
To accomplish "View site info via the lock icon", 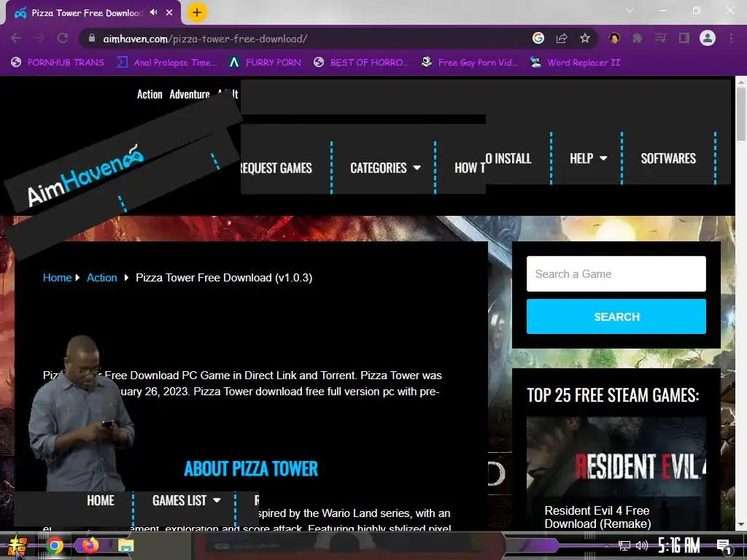I will coord(92,39).
